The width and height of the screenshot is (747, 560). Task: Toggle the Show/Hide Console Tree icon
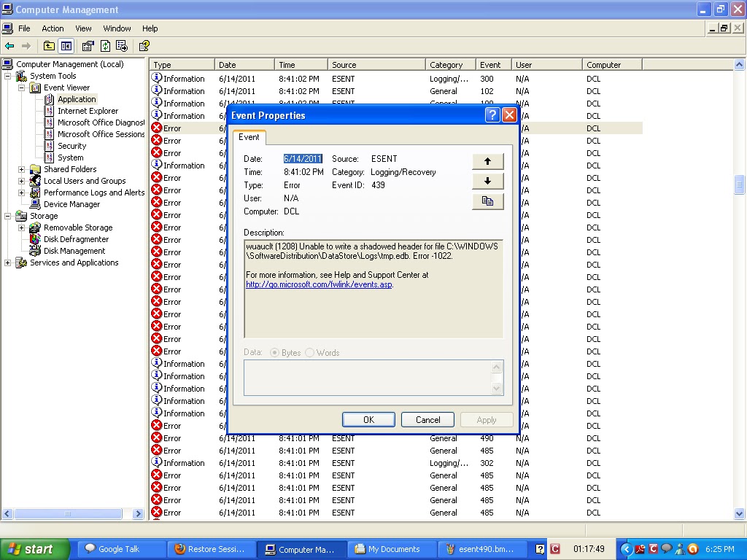point(66,46)
